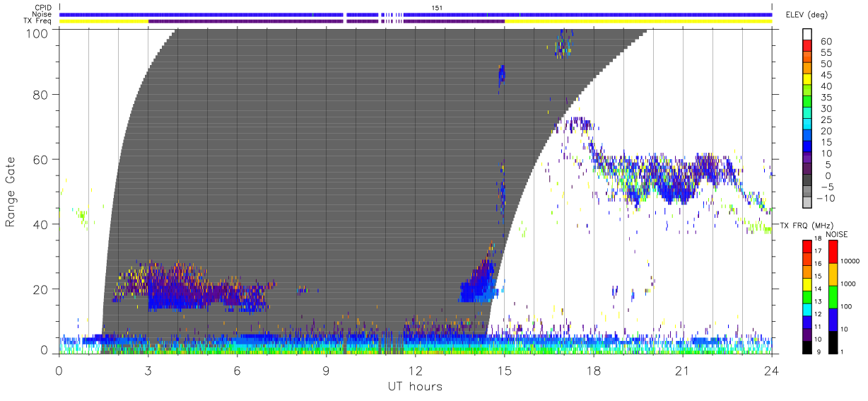Click blue echo patch near gate 85 at 15 UT
The width and height of the screenshot is (868, 401).
tap(502, 74)
